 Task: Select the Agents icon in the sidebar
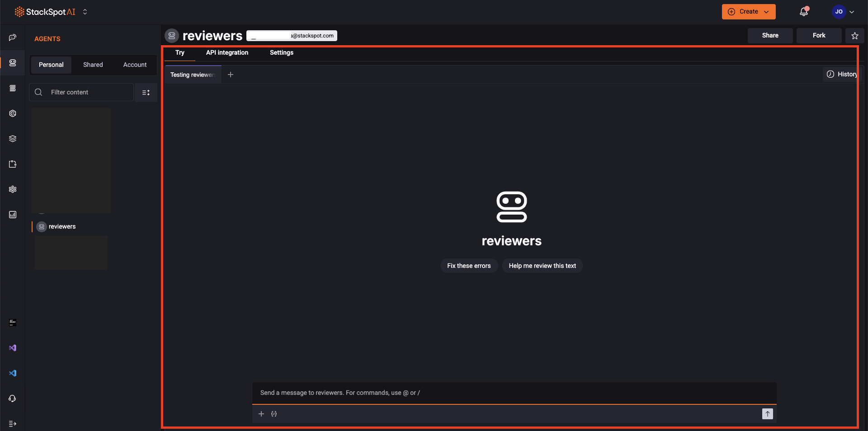coord(13,63)
